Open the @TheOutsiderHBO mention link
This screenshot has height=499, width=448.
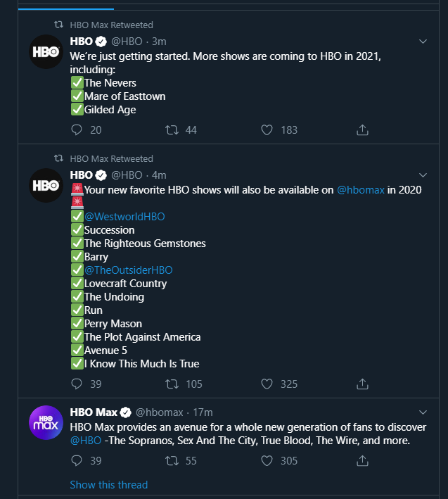point(128,270)
